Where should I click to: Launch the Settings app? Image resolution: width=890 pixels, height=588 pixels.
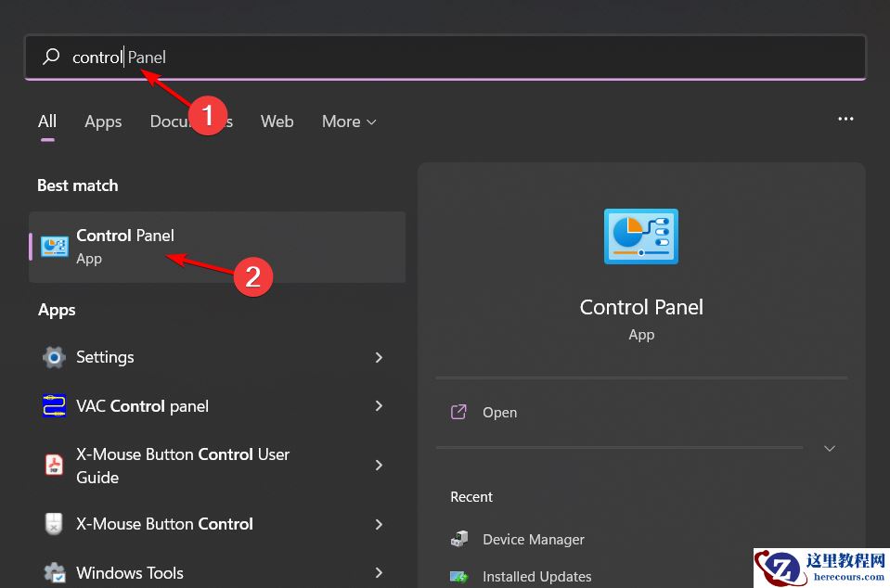(x=105, y=357)
